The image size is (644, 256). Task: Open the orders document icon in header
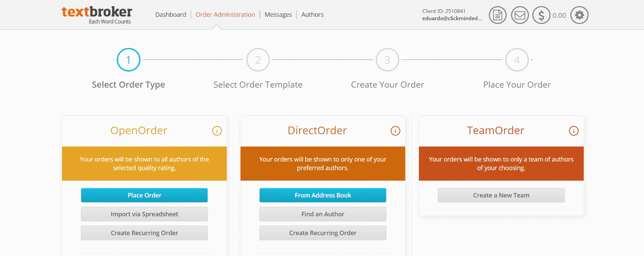click(x=497, y=15)
